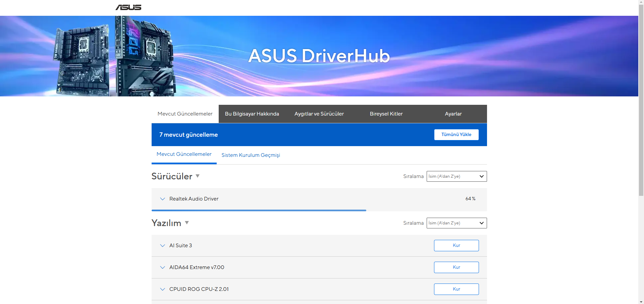The width and height of the screenshot is (644, 304).
Task: Select the Mevcut Güncellemeler sub-tab
Action: [184, 154]
